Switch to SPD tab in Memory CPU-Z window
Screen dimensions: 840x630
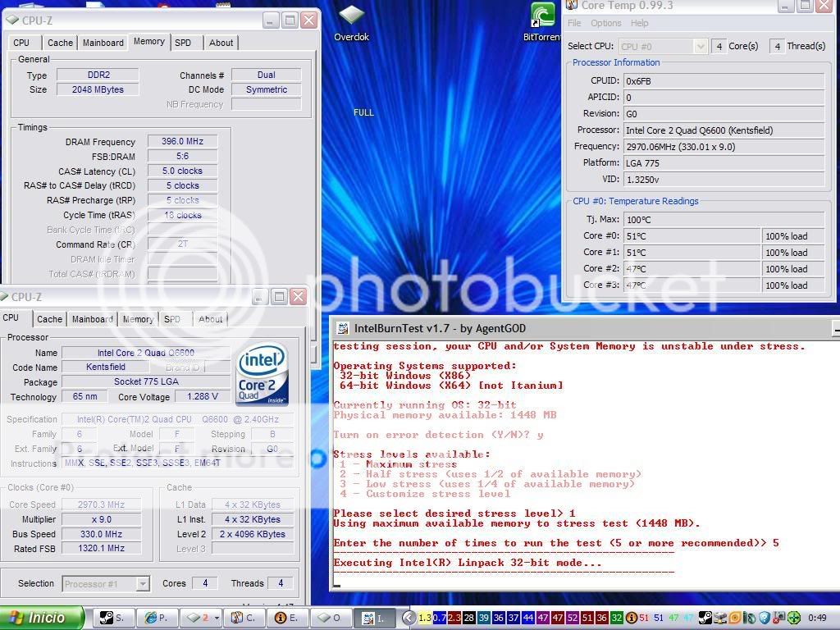point(183,43)
